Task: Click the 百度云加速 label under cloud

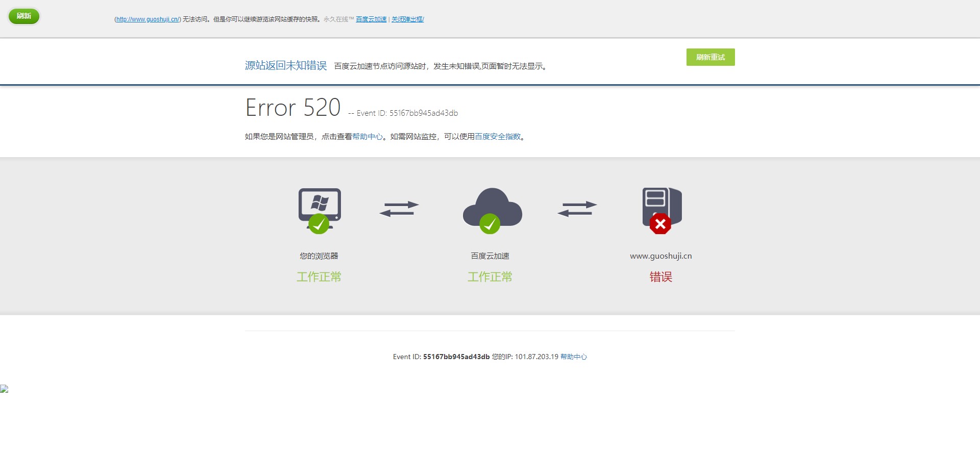Action: [490, 256]
